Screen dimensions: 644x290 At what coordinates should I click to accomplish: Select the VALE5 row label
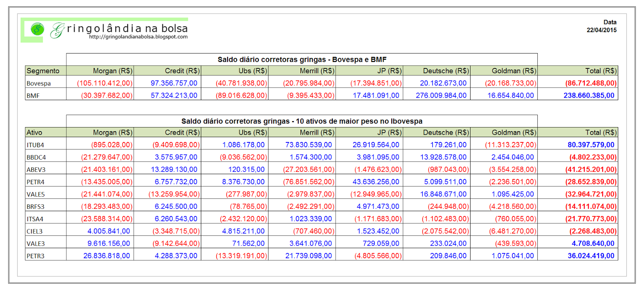point(35,195)
